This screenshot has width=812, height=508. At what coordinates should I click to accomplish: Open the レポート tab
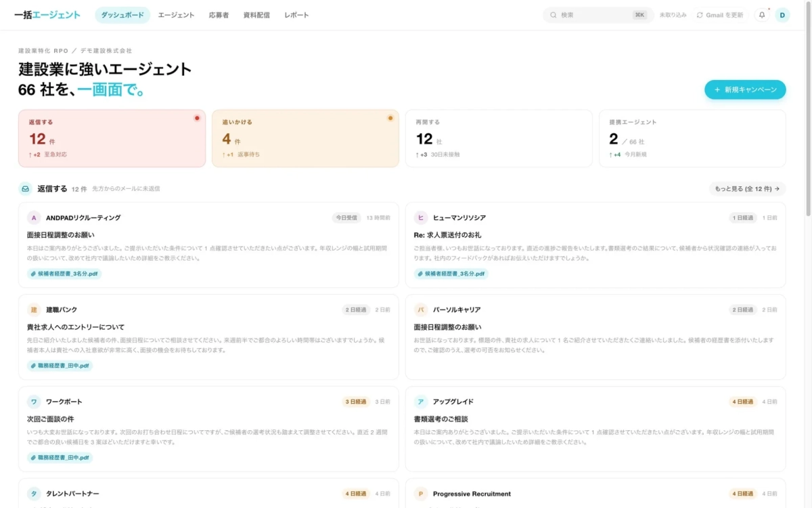(x=296, y=15)
